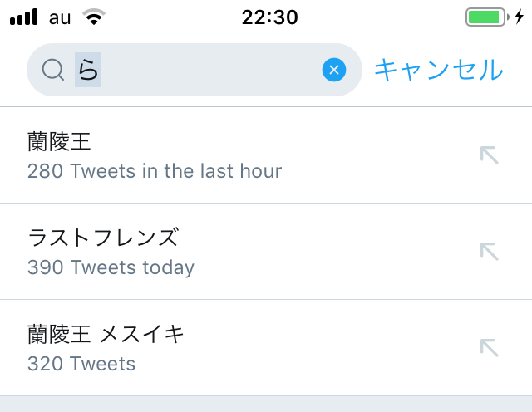532x412 pixels.
Task: Tap the au carrier label
Action: click(60, 17)
